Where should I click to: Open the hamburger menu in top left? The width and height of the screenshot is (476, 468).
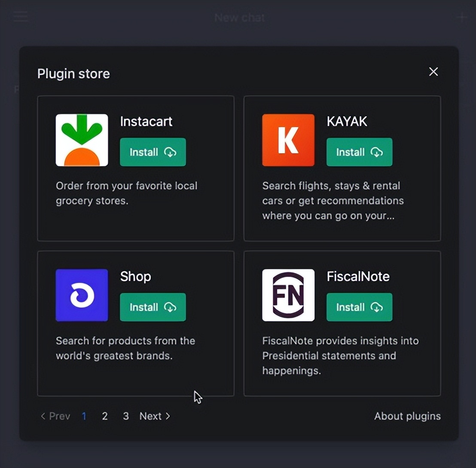click(20, 17)
